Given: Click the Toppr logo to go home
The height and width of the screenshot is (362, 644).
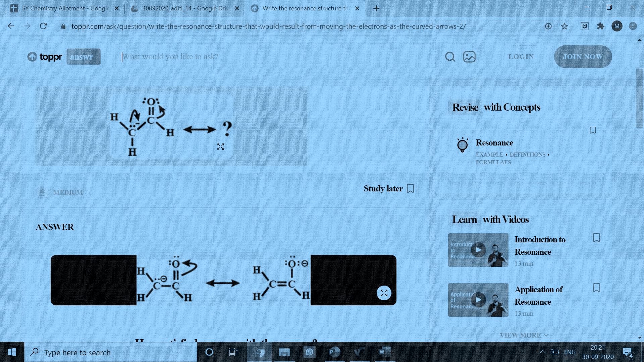Looking at the screenshot, I should point(45,57).
